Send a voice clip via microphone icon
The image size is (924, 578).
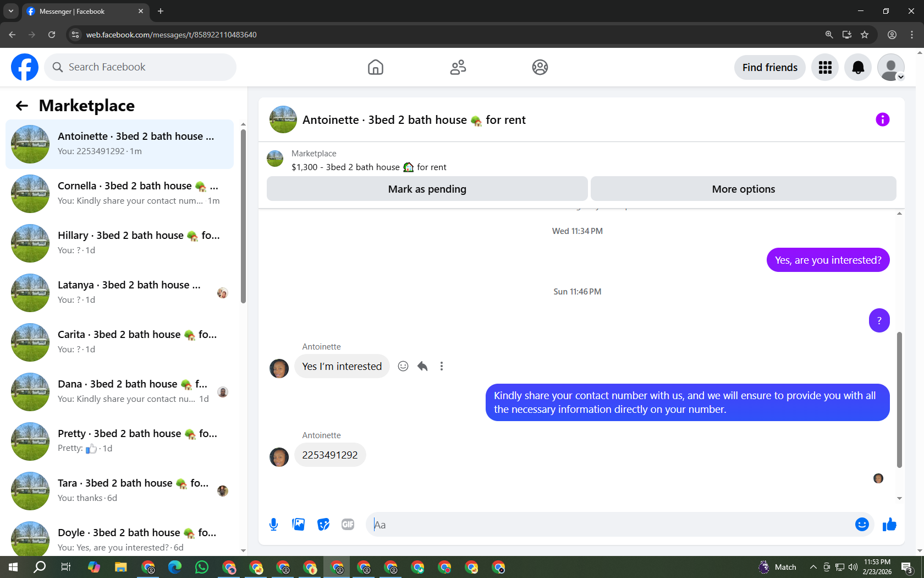[x=273, y=525]
